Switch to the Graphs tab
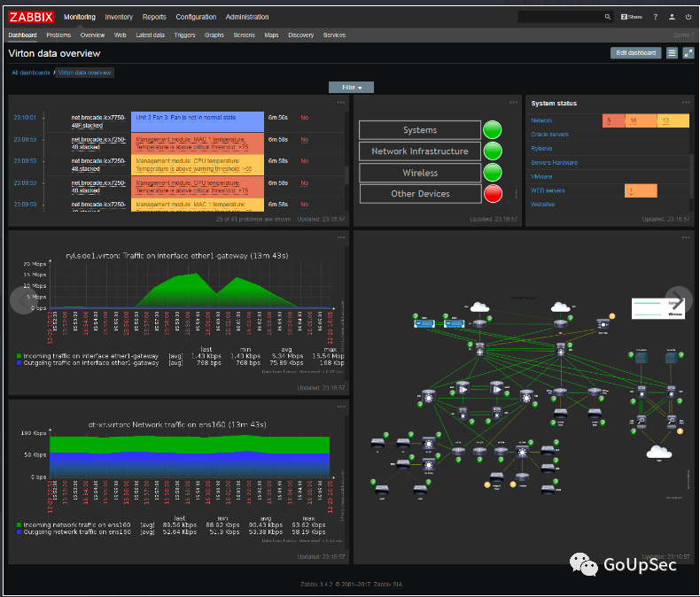This screenshot has width=700, height=597. click(x=214, y=35)
